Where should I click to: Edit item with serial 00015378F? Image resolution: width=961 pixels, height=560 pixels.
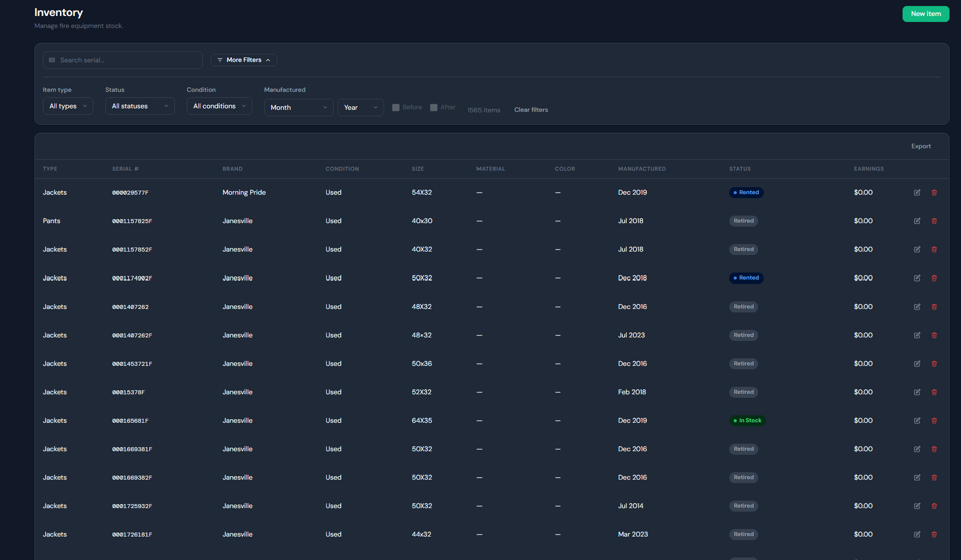(917, 392)
